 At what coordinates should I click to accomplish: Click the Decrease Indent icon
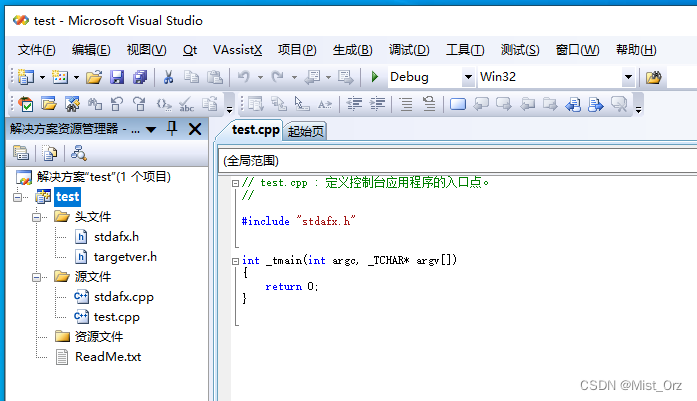pyautogui.click(x=354, y=104)
